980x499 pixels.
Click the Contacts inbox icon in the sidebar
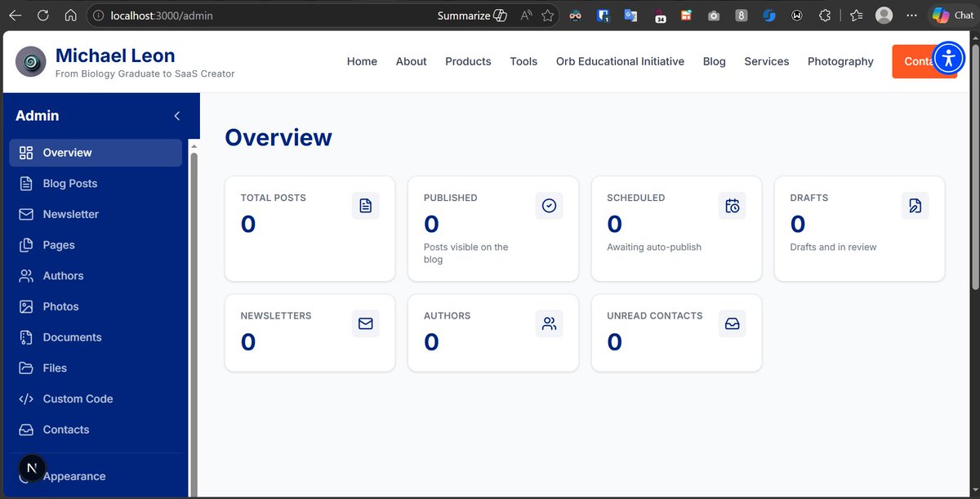[x=26, y=430]
